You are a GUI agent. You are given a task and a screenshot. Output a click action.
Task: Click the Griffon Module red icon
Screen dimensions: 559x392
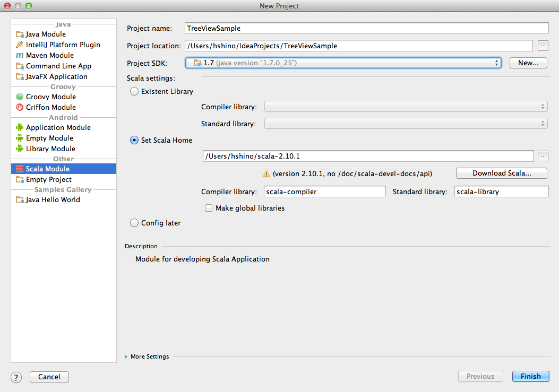tap(20, 107)
